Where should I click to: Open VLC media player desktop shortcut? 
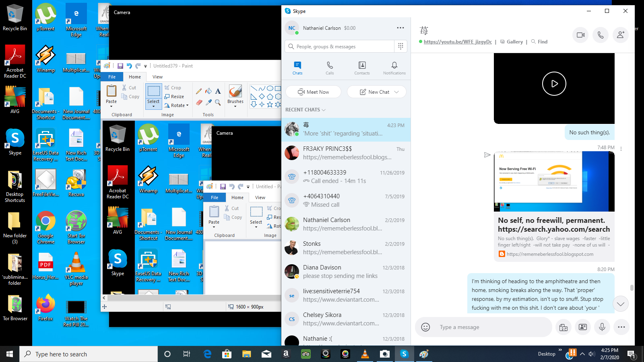(76, 269)
